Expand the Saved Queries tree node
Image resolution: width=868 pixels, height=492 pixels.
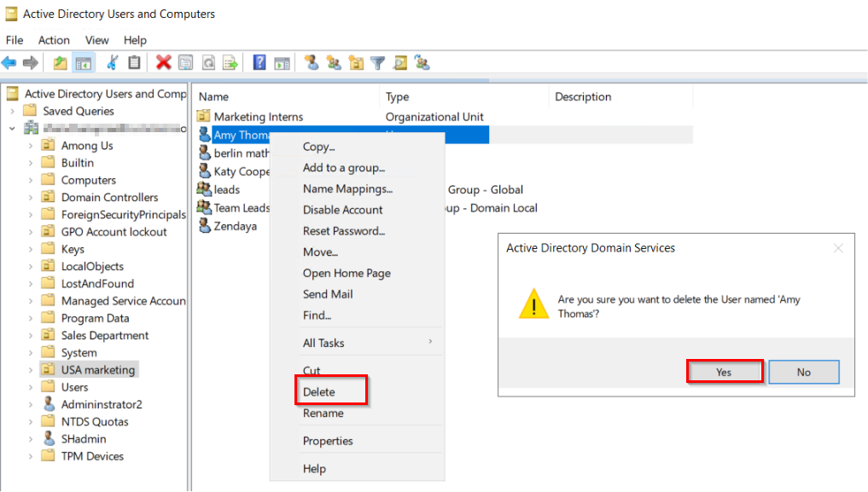pos(12,111)
